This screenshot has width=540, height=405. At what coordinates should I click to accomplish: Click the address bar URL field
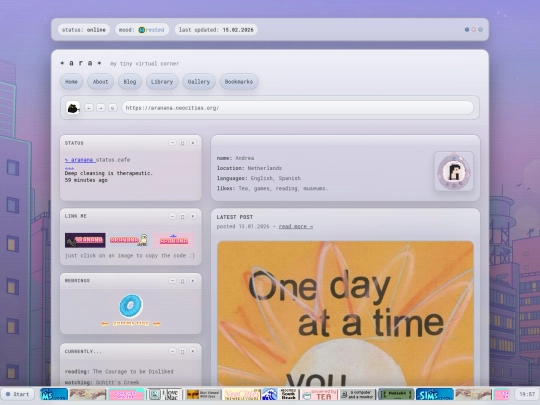pos(298,108)
